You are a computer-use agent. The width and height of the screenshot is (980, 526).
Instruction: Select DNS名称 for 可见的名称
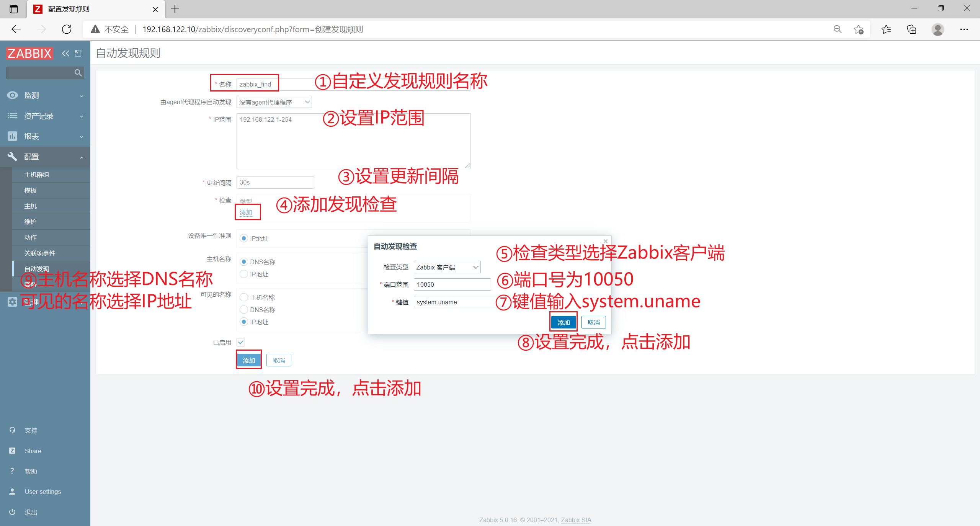click(244, 310)
